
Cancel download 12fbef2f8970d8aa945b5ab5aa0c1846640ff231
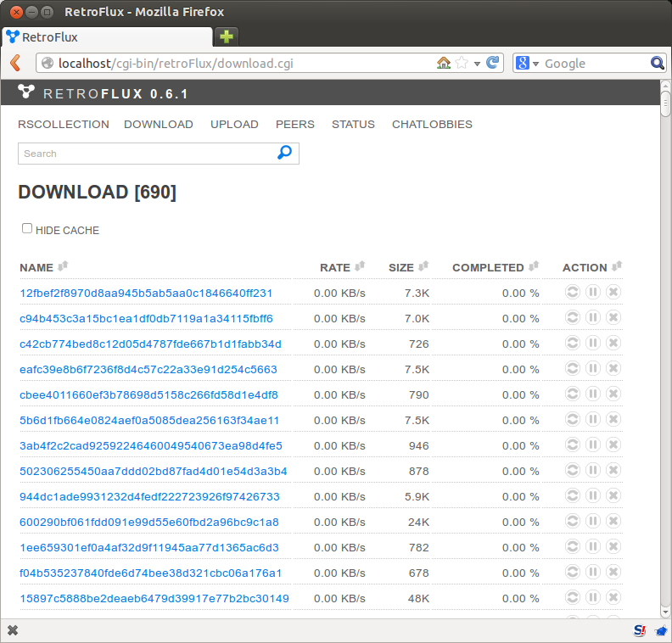pos(613,292)
